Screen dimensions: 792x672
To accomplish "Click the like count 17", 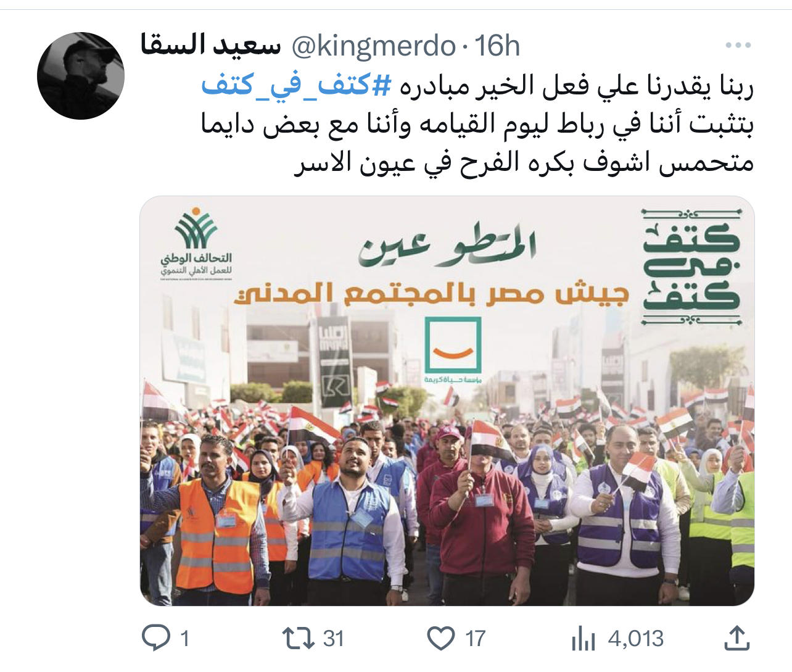I will click(476, 638).
